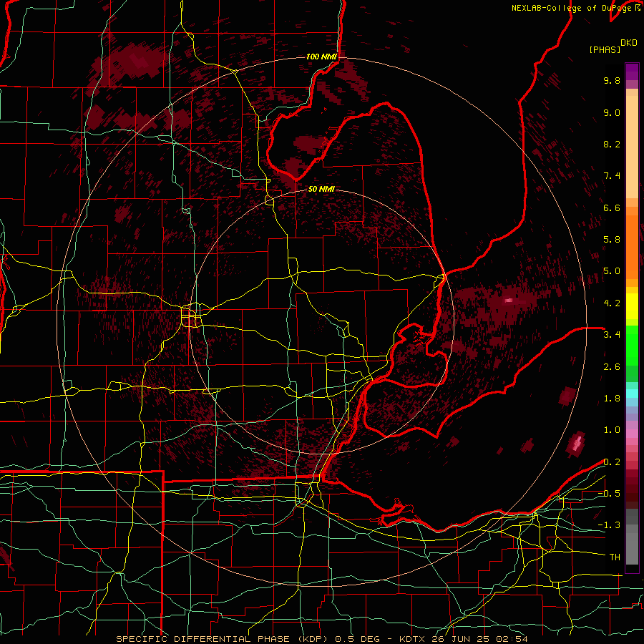Click the 9.0 value on the color scale
The width and height of the screenshot is (644, 644).
pyautogui.click(x=612, y=112)
